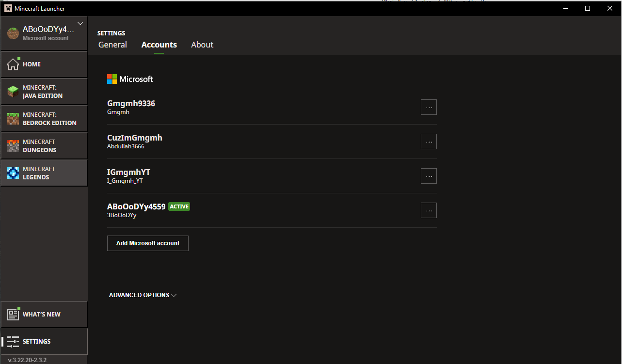Click the Minecraft Launcher title bar icon
622x364 pixels.
[8, 8]
